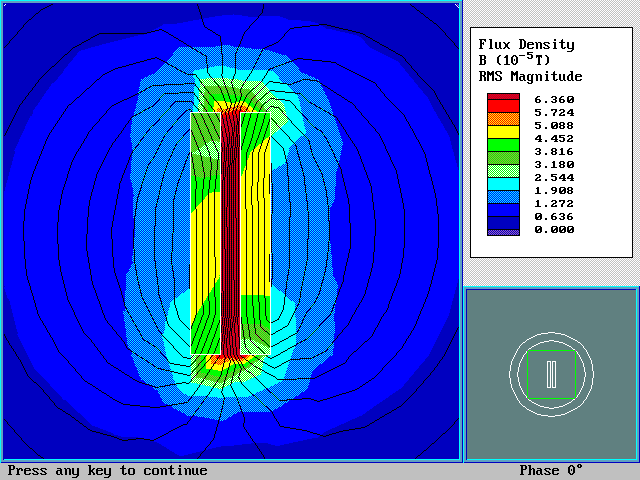Screen dimensions: 640x480
Task: Click the small core rectangle in the overview
Action: tap(551, 374)
